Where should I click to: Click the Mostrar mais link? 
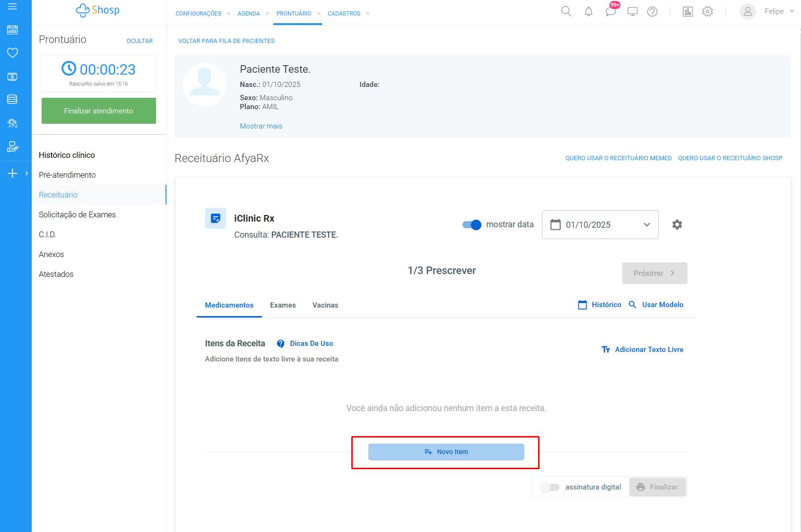261,126
